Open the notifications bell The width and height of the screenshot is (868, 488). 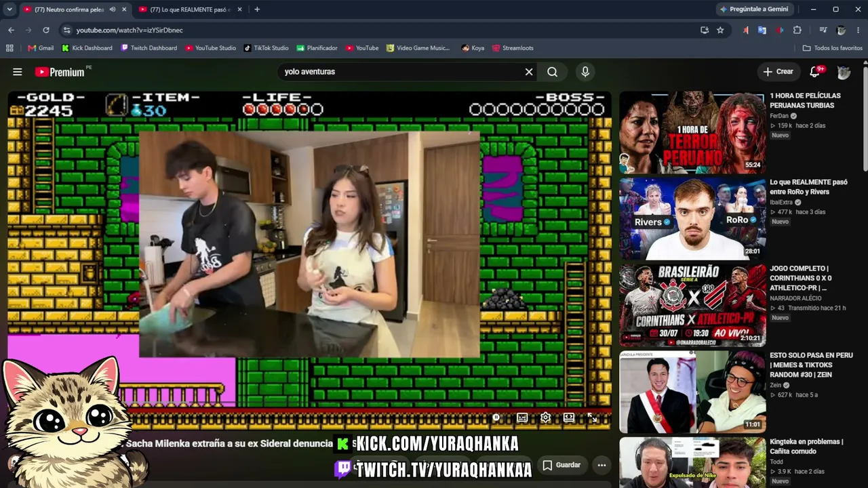coord(815,72)
